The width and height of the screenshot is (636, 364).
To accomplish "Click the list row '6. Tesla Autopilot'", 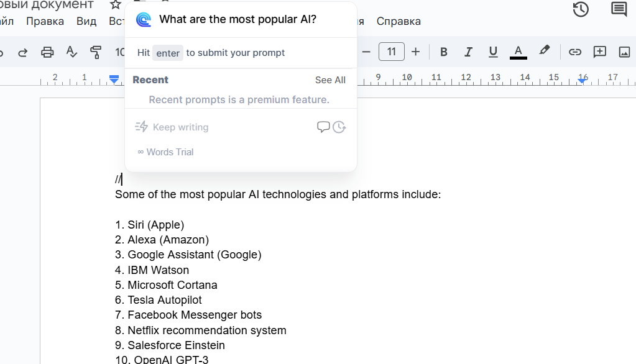I will pyautogui.click(x=159, y=300).
